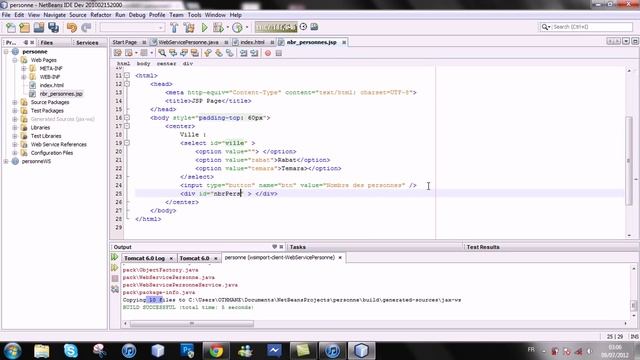This screenshot has height=360, width=640.
Task: Click the Stop square icon in Output sidebar
Action: pyautogui.click(x=115, y=278)
